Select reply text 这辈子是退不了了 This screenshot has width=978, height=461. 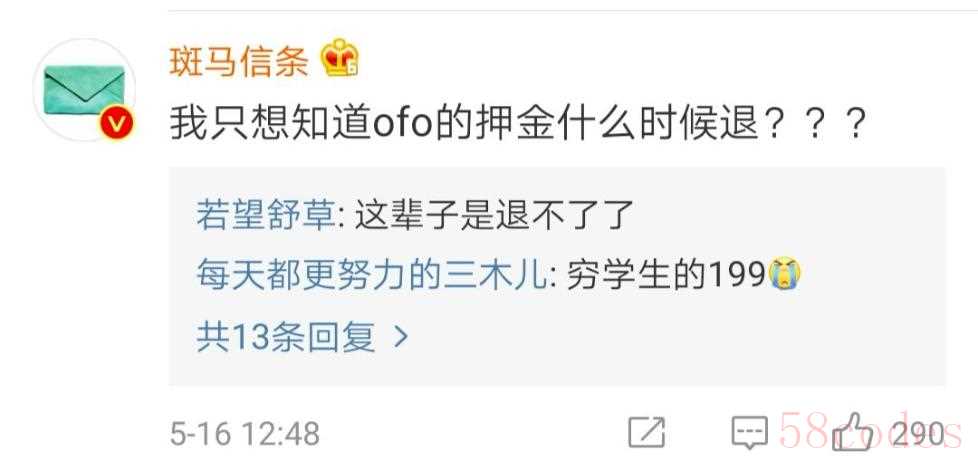click(495, 215)
